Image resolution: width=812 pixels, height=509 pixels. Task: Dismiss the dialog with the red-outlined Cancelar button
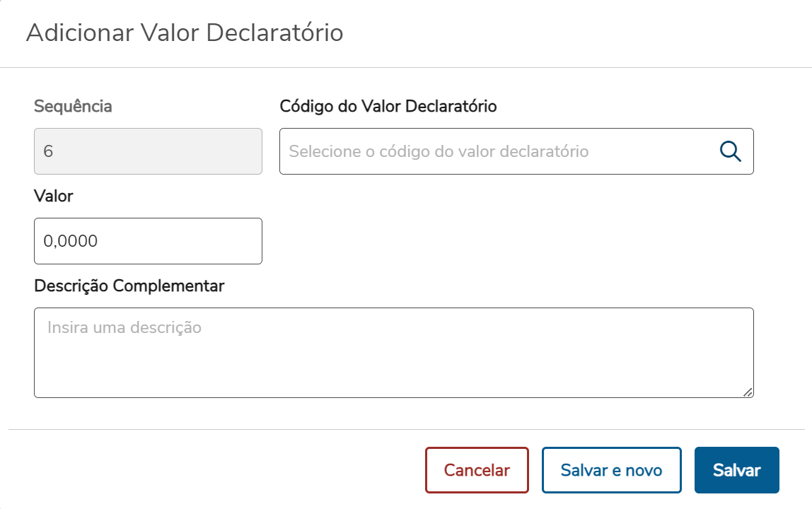[477, 470]
